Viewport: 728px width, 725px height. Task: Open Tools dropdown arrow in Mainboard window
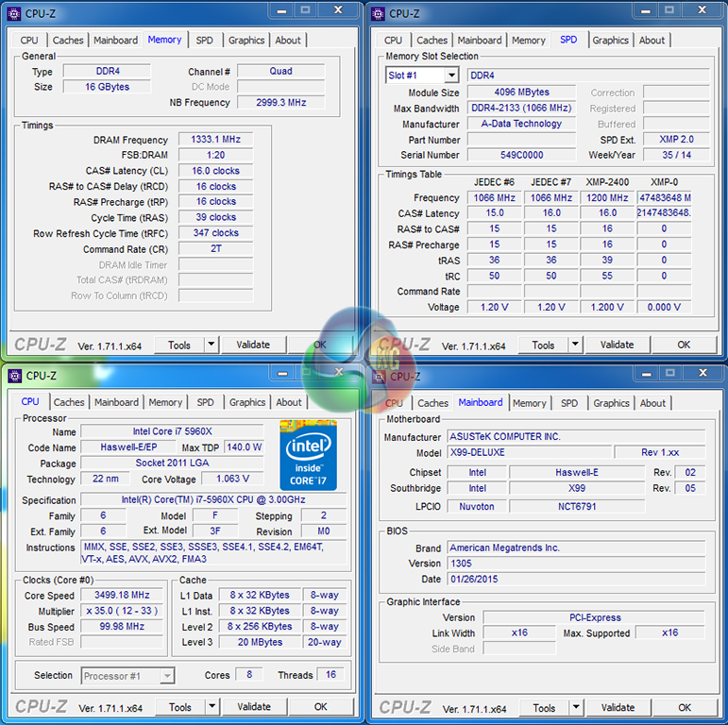tap(576, 707)
